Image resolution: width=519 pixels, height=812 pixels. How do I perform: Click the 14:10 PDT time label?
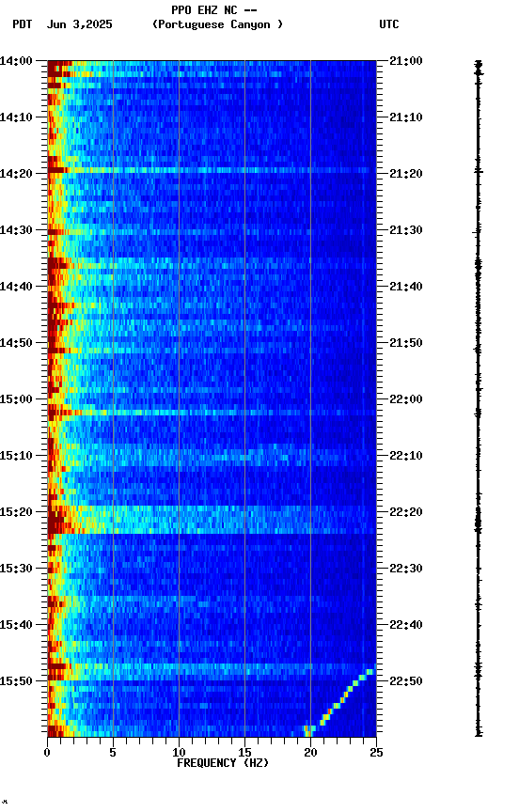click(16, 117)
